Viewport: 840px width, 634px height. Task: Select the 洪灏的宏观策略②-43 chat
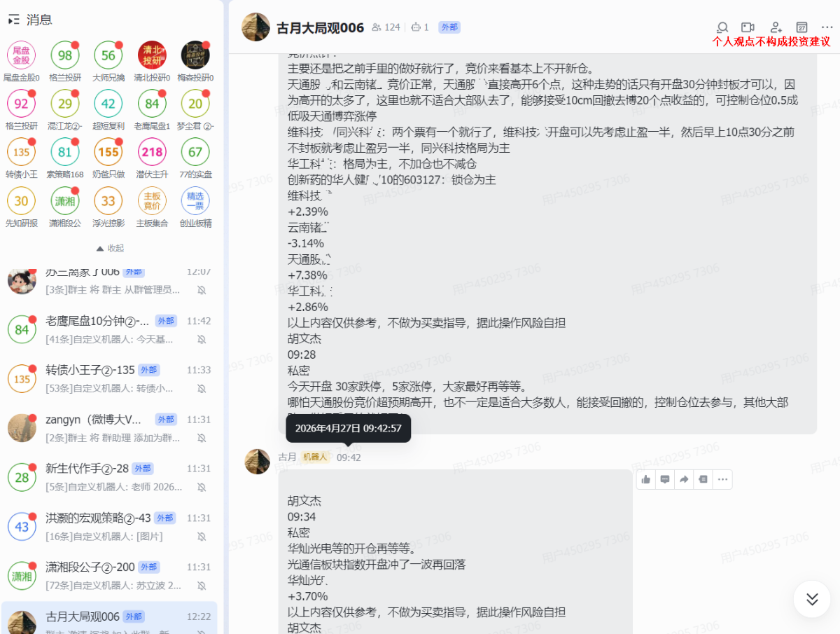[109, 527]
